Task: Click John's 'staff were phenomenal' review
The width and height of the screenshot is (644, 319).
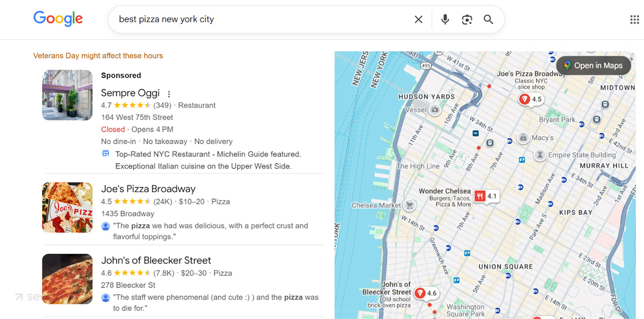Action: pyautogui.click(x=215, y=303)
